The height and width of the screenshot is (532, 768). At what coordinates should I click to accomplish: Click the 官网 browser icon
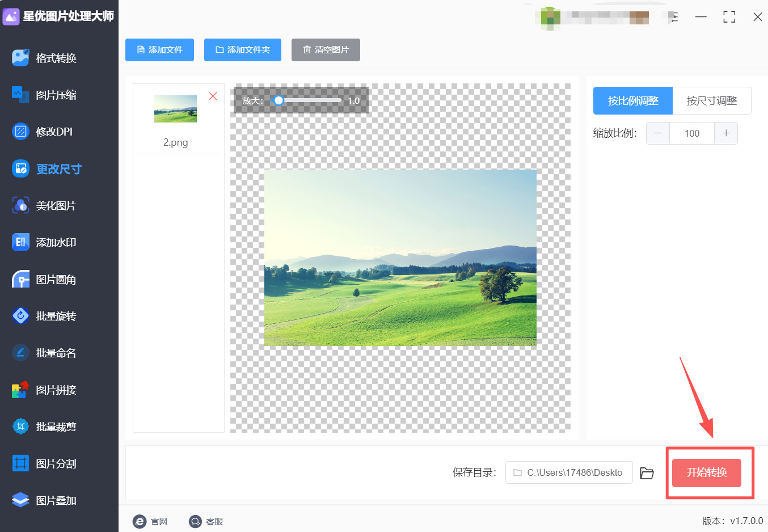tap(139, 521)
